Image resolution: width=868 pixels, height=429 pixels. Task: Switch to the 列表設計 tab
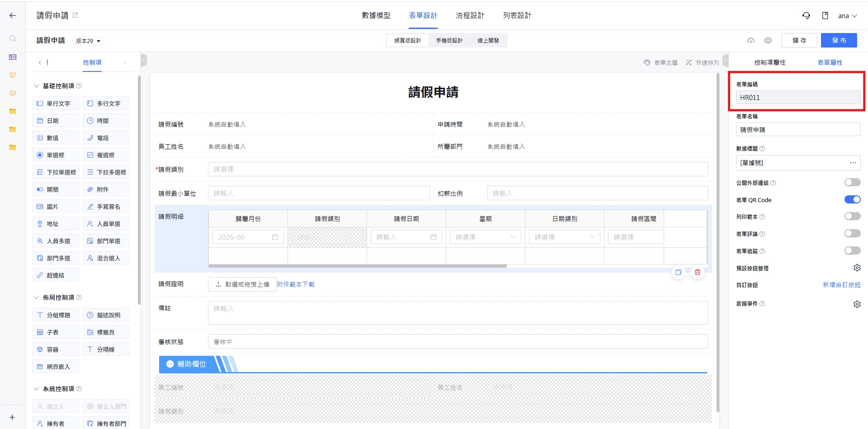pyautogui.click(x=517, y=15)
